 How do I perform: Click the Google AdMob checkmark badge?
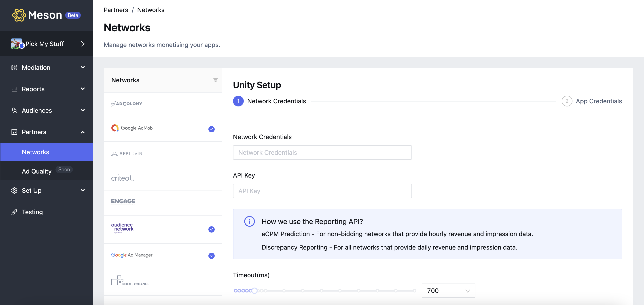(x=212, y=129)
